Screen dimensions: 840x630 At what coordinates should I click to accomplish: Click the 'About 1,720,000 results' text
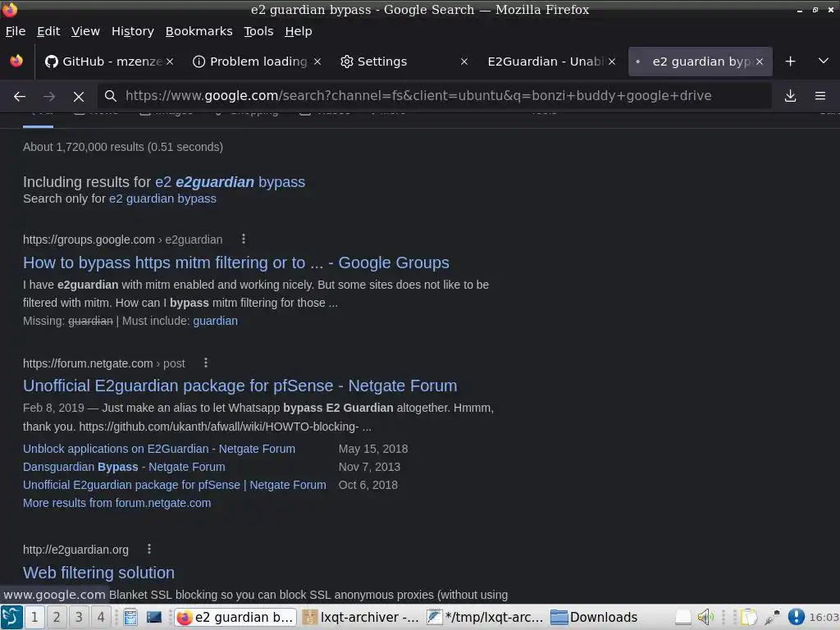click(x=123, y=148)
